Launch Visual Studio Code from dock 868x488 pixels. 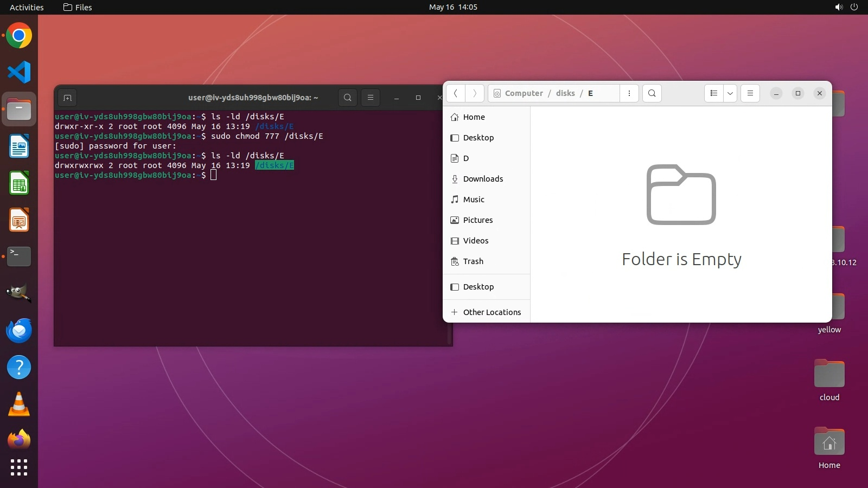pos(19,72)
